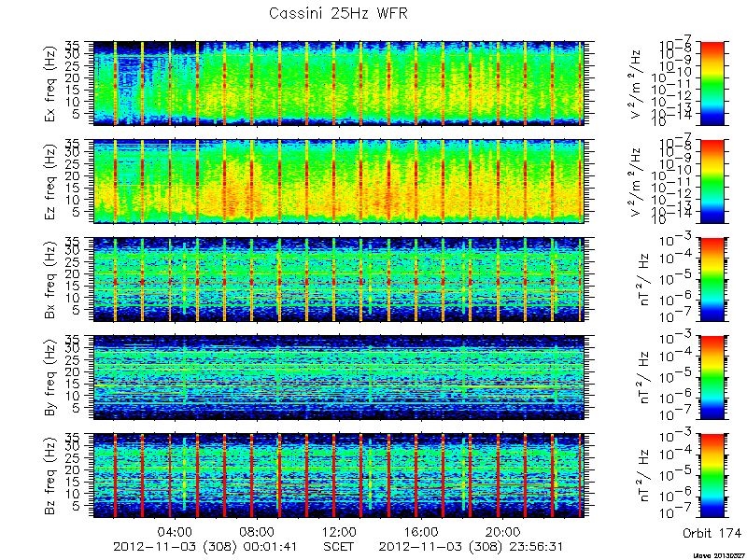Click the Orbit 174 label
Viewport: 747px width, 560px height.
tap(712, 532)
